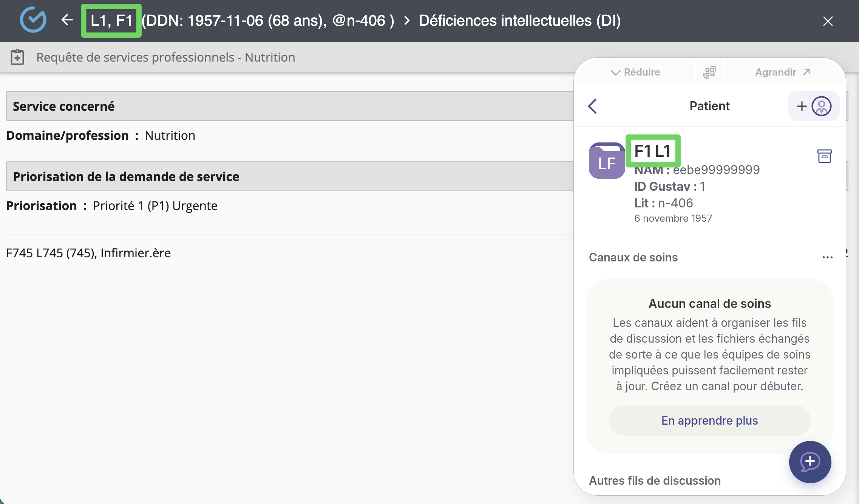The image size is (859, 504).
Task: Go back using the header arrow
Action: [67, 20]
